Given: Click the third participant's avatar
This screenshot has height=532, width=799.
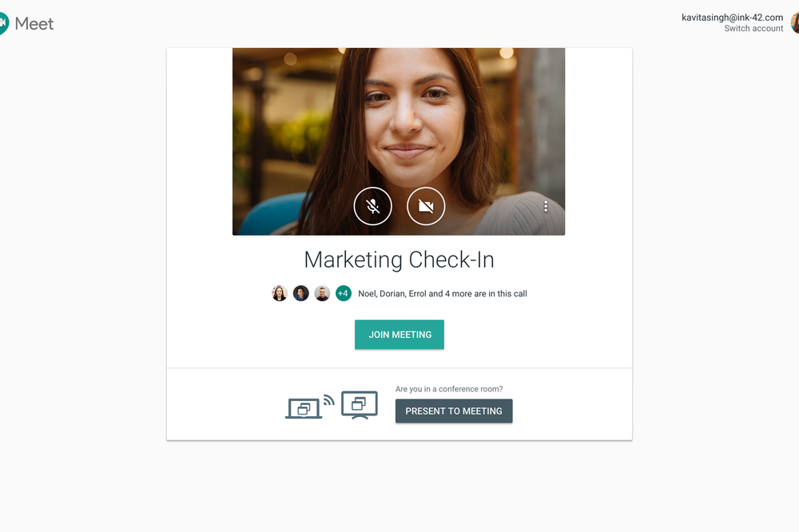Looking at the screenshot, I should 322,293.
